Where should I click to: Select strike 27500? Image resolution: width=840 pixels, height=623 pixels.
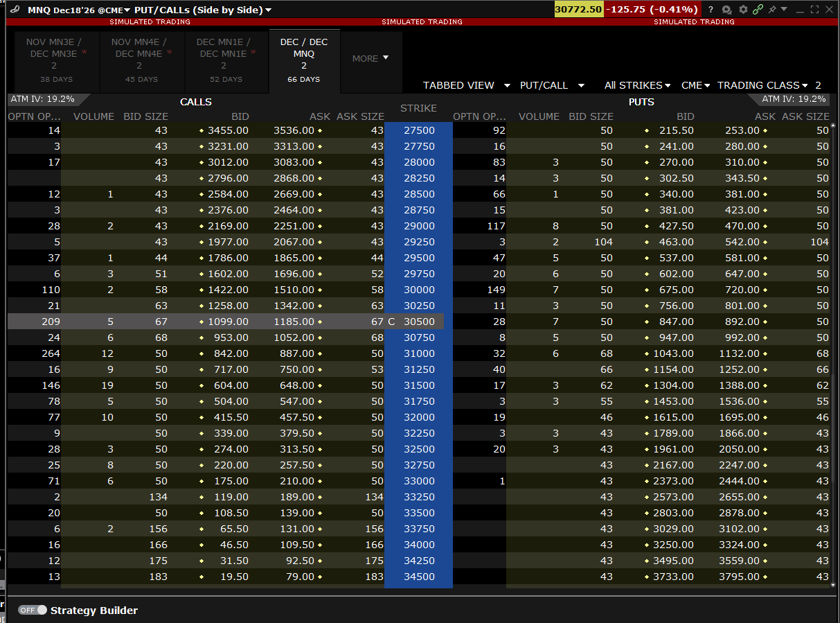pyautogui.click(x=418, y=130)
